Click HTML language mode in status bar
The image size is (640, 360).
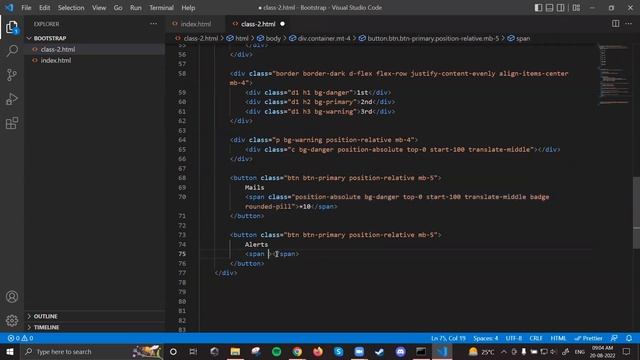[x=558, y=338]
